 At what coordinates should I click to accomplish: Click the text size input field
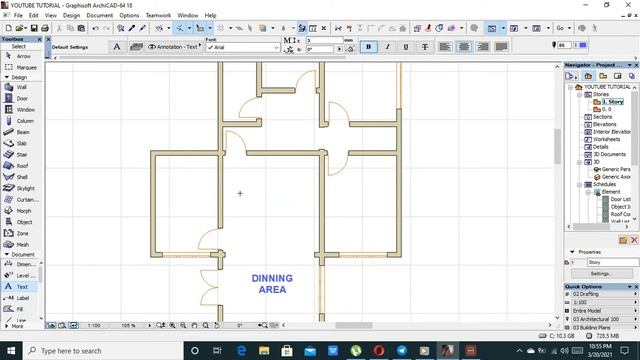(324, 40)
